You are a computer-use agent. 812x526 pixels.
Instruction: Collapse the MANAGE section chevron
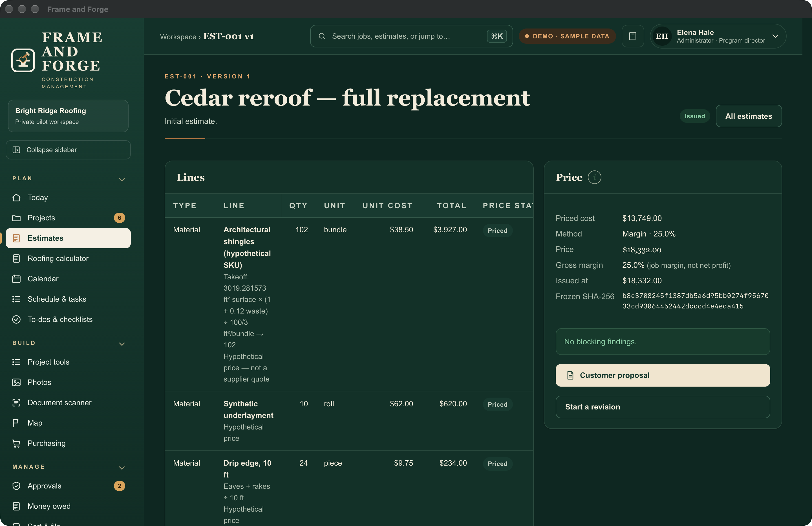122,468
